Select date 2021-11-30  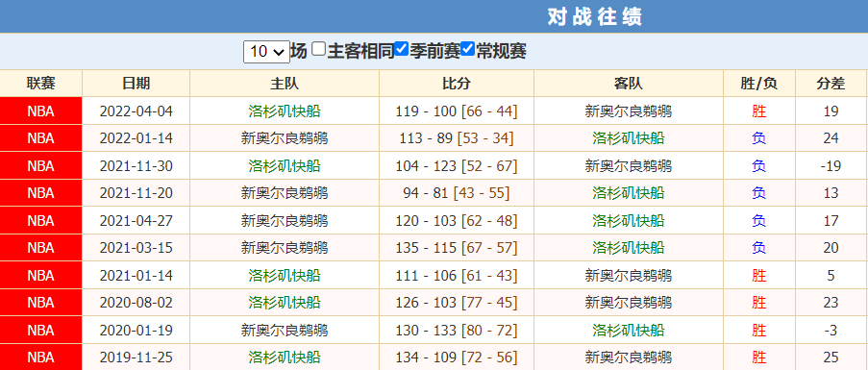click(136, 166)
